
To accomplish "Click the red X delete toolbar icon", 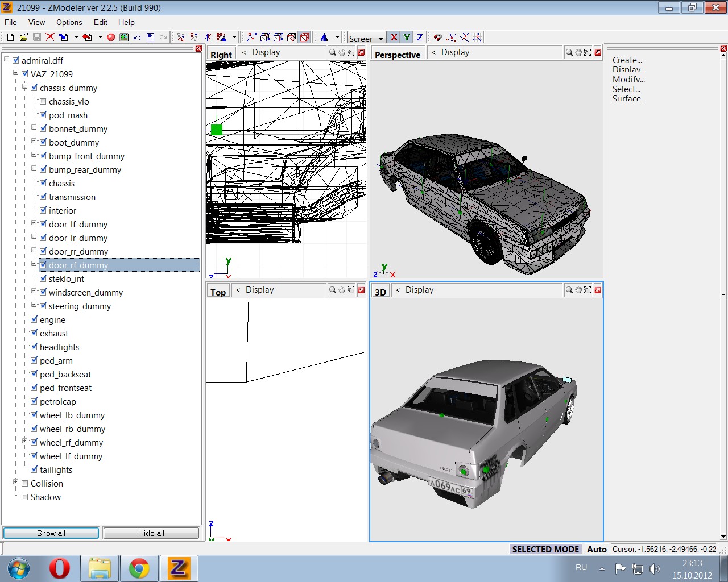I will pyautogui.click(x=50, y=38).
